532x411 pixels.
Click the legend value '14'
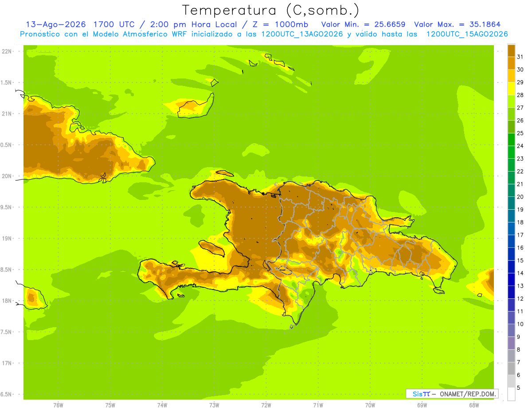[x=520, y=273]
